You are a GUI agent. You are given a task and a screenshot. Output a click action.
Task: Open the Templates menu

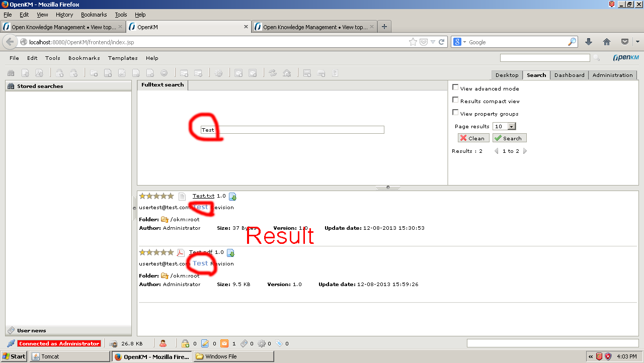point(123,58)
